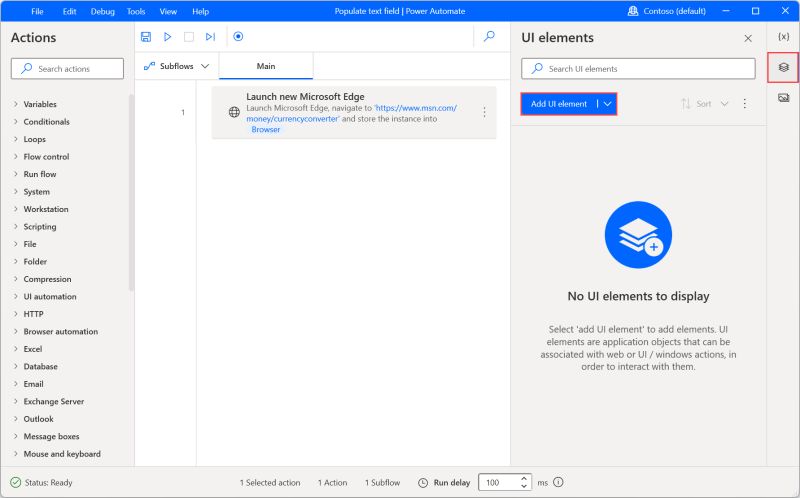
Task: Click the Run delay info icon
Action: (559, 482)
